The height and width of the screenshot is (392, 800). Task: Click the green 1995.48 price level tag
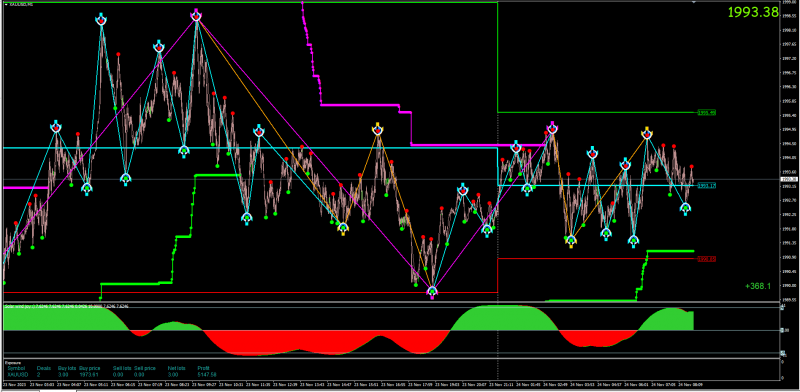[x=706, y=112]
